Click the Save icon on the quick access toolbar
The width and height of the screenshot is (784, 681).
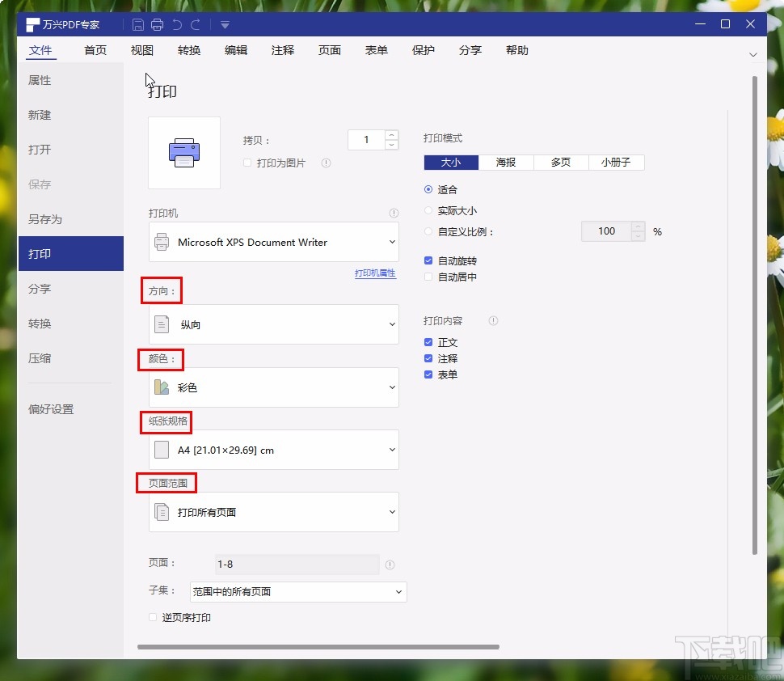pos(137,23)
